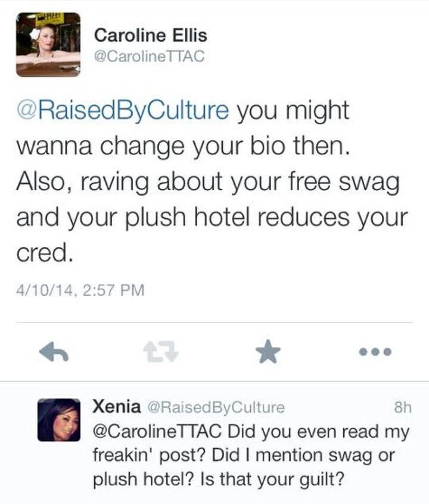Tap Xenia's profile avatar
This screenshot has width=429, height=504.
pyautogui.click(x=58, y=420)
